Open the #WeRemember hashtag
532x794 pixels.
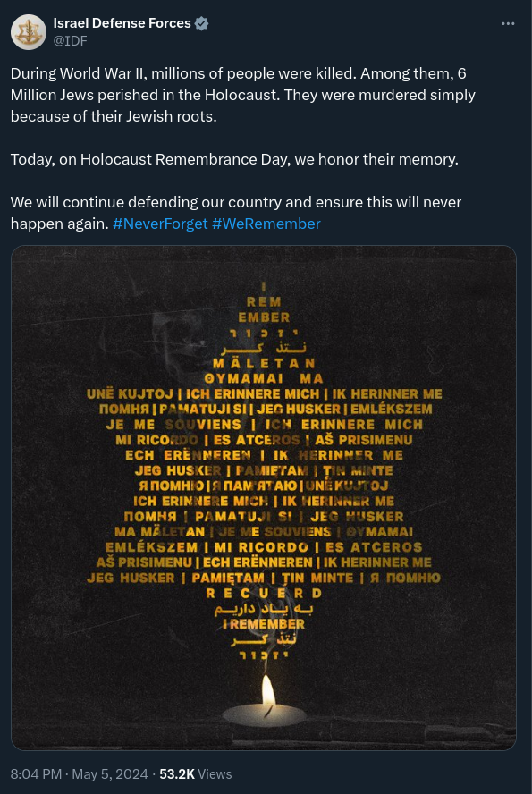(x=266, y=224)
